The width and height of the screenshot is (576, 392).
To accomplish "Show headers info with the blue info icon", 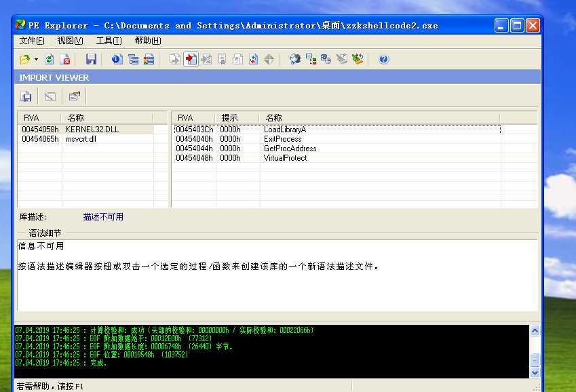I will (117, 59).
